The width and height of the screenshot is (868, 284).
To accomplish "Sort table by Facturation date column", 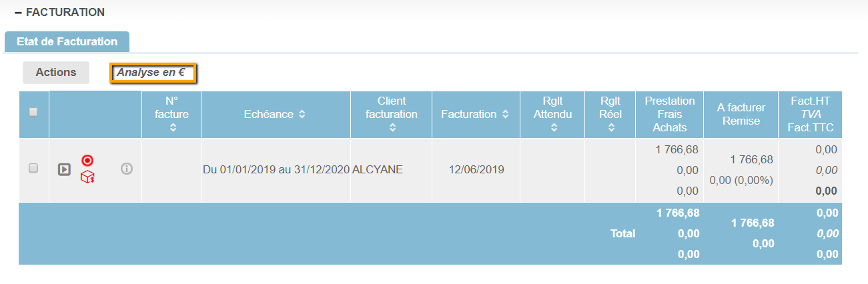I will (506, 115).
